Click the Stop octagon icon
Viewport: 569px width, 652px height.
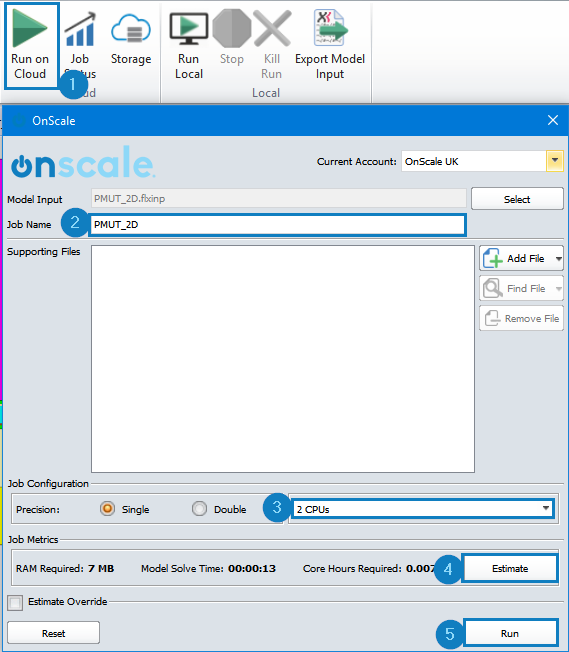tap(232, 28)
